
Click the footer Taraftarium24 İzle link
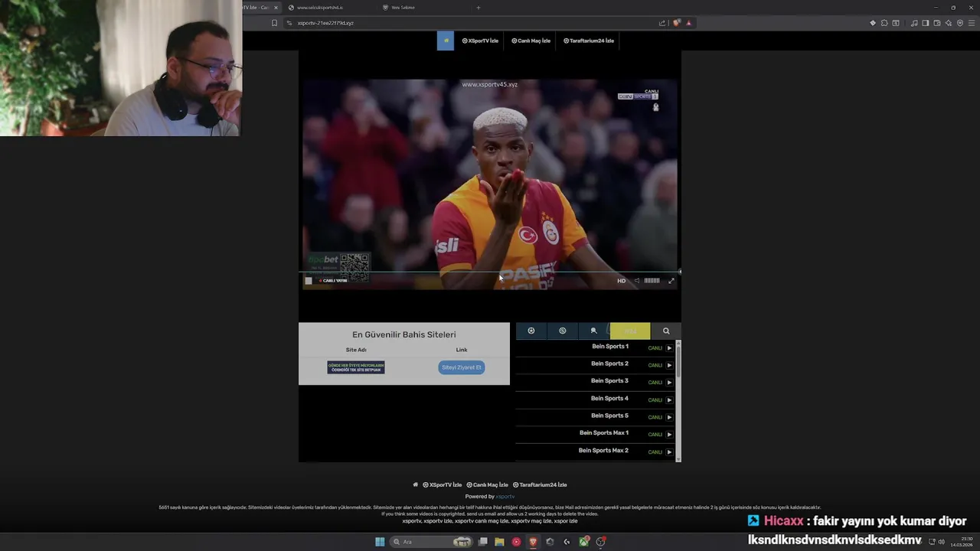(541, 484)
